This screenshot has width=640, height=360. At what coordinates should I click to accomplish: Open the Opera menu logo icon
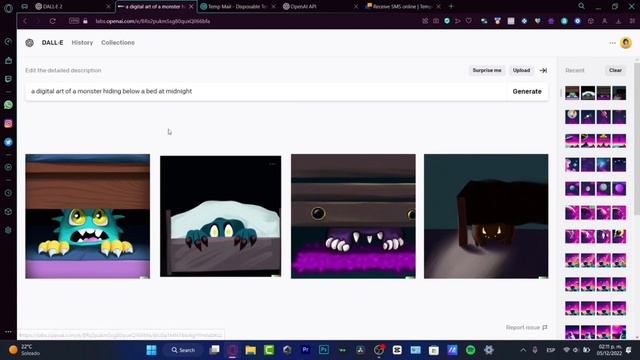(8, 7)
